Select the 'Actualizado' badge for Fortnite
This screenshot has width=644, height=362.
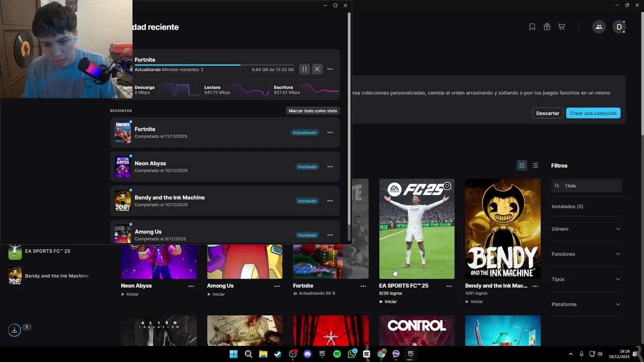click(x=305, y=133)
